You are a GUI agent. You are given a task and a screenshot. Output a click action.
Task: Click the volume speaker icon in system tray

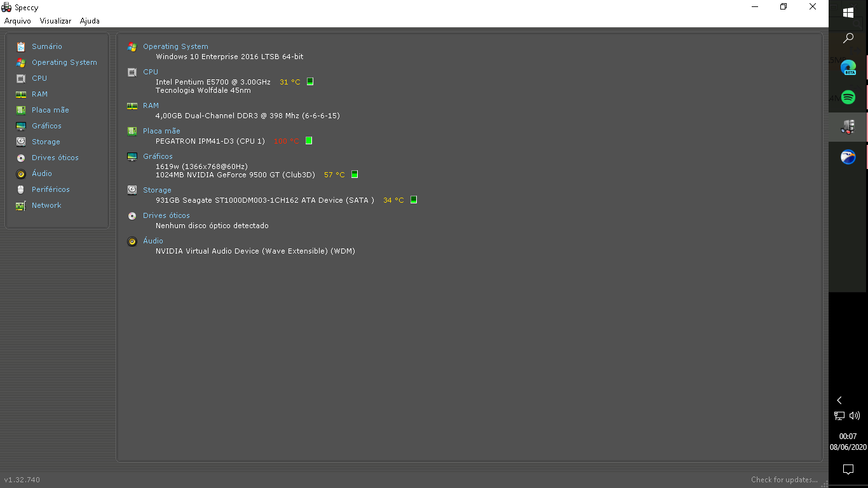[855, 416]
